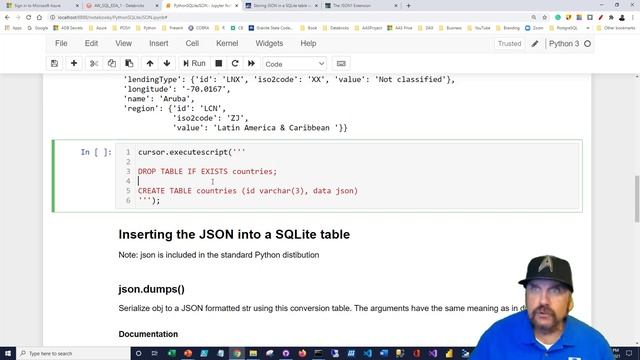640x360 pixels.
Task: Open the Windows Start menu
Action: click(x=8, y=353)
